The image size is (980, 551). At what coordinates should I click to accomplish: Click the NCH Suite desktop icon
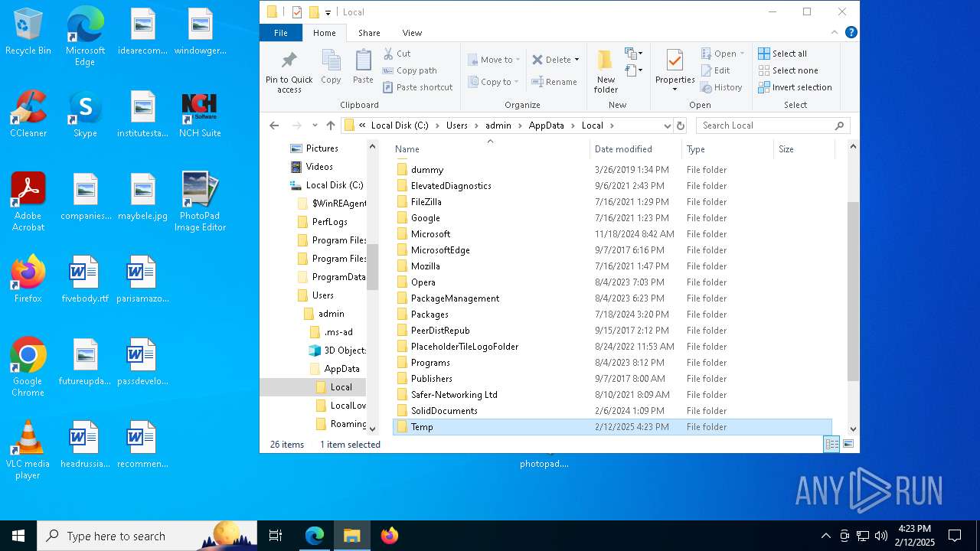pos(200,114)
